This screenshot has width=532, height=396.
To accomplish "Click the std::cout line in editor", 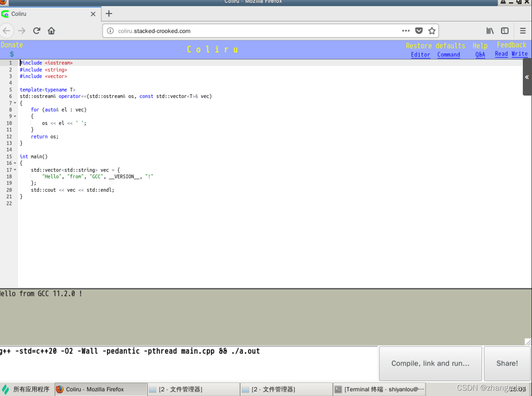I will tap(73, 190).
